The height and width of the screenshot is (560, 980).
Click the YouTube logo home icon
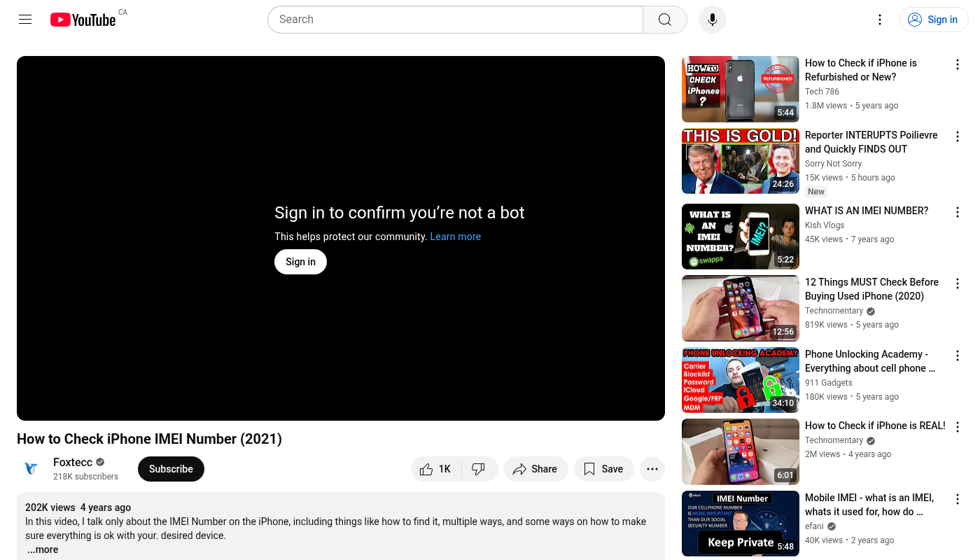tap(83, 20)
